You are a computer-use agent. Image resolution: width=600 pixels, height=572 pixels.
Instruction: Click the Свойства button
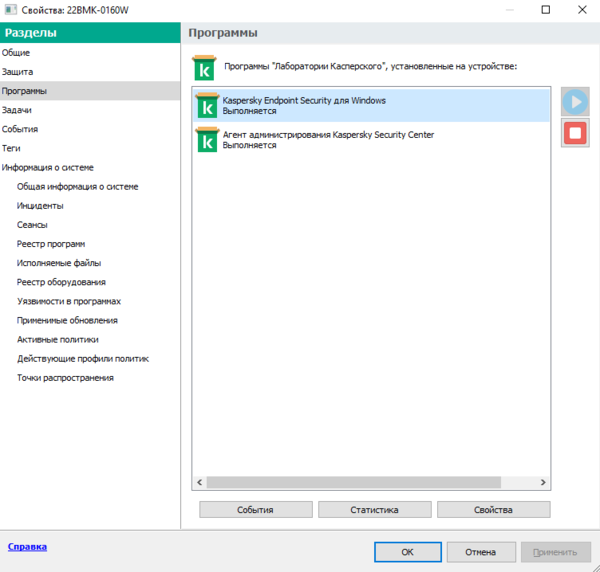click(494, 510)
